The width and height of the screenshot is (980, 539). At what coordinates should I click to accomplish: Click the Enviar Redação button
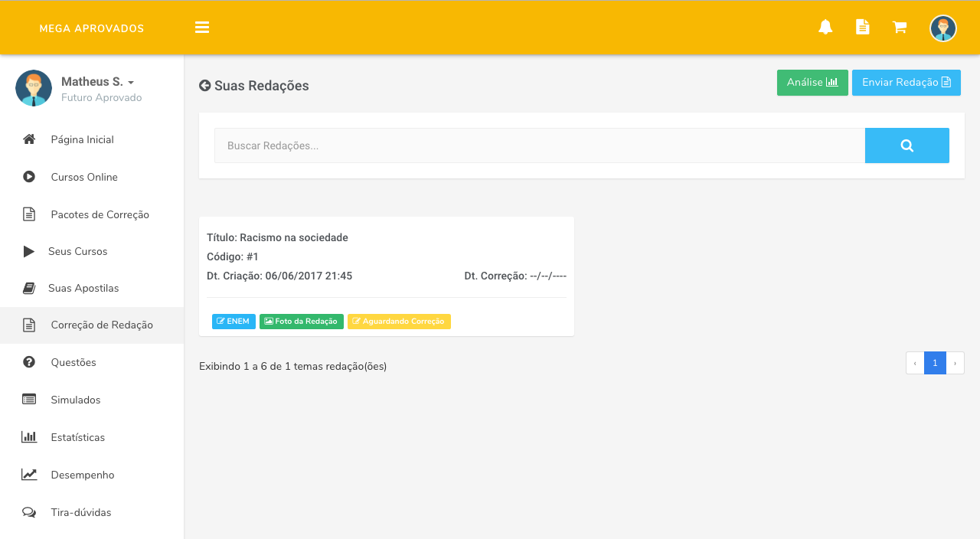pyautogui.click(x=906, y=83)
